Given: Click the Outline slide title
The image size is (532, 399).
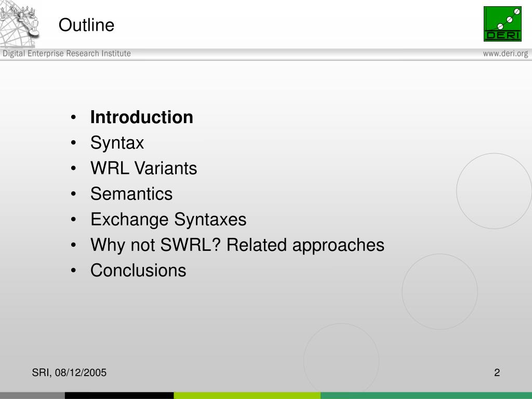Looking at the screenshot, I should tap(86, 25).
